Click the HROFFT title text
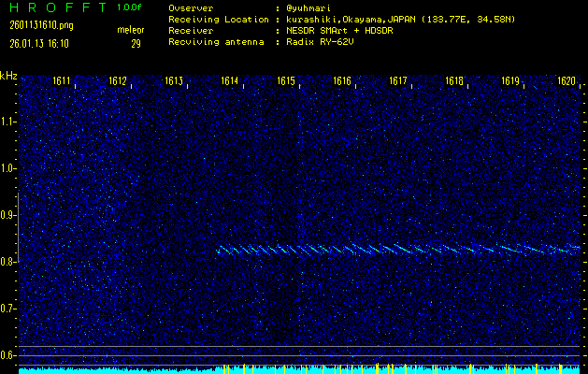This screenshot has height=374, width=588. click(57, 7)
